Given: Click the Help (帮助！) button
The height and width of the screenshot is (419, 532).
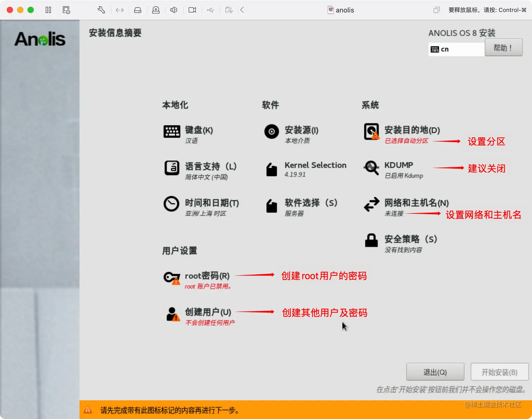Looking at the screenshot, I should point(503,48).
